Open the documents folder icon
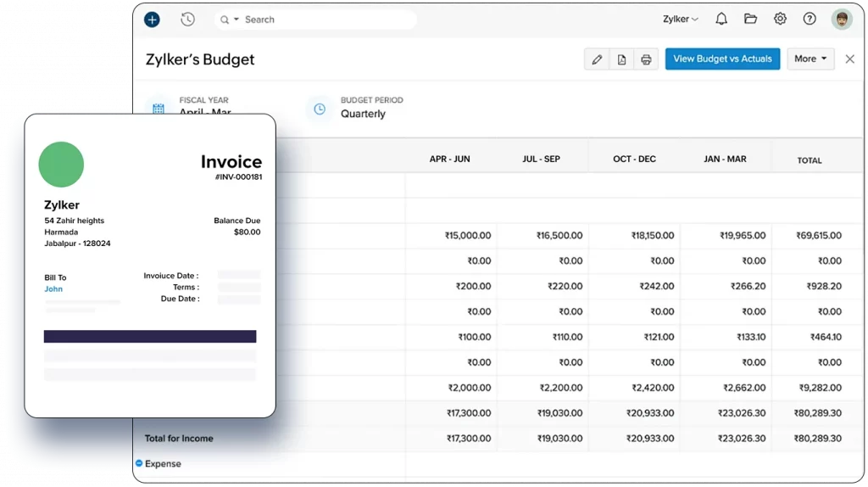This screenshot has height=487, width=868. click(750, 20)
